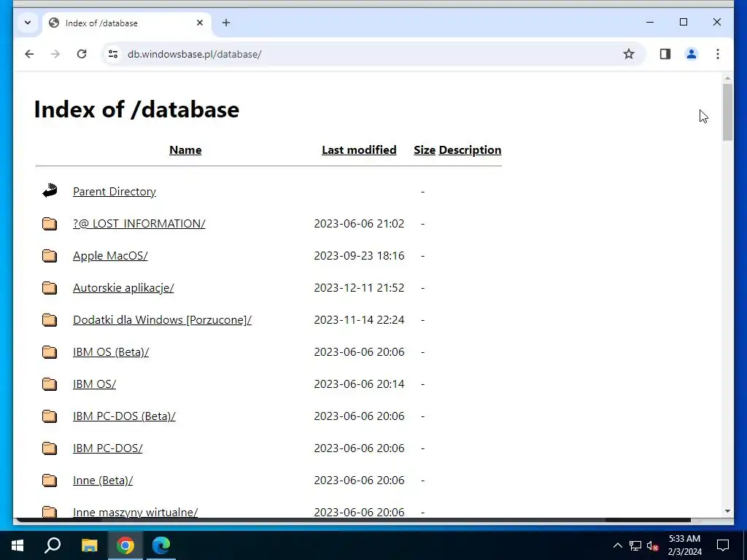Image resolution: width=747 pixels, height=560 pixels.
Task: Open site information icon beside the URL
Action: point(113,54)
